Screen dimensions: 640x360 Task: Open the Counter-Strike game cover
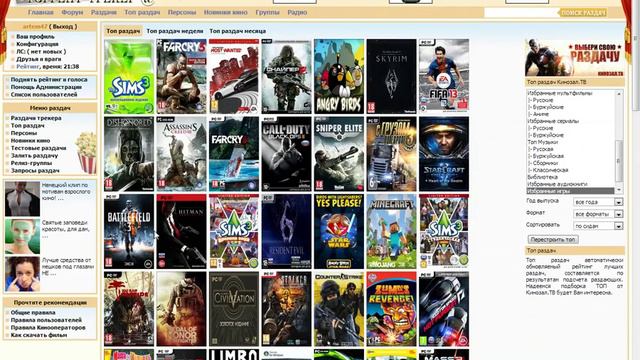(x=339, y=309)
